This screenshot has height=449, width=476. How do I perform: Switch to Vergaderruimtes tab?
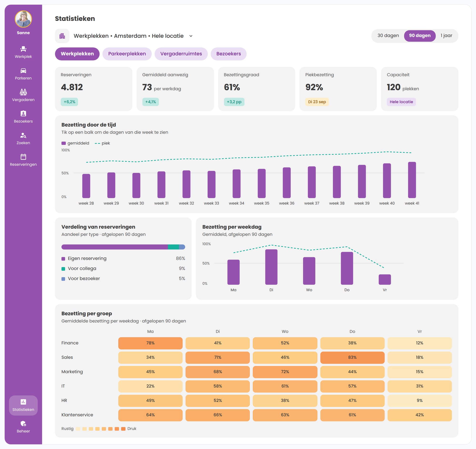[x=181, y=54]
